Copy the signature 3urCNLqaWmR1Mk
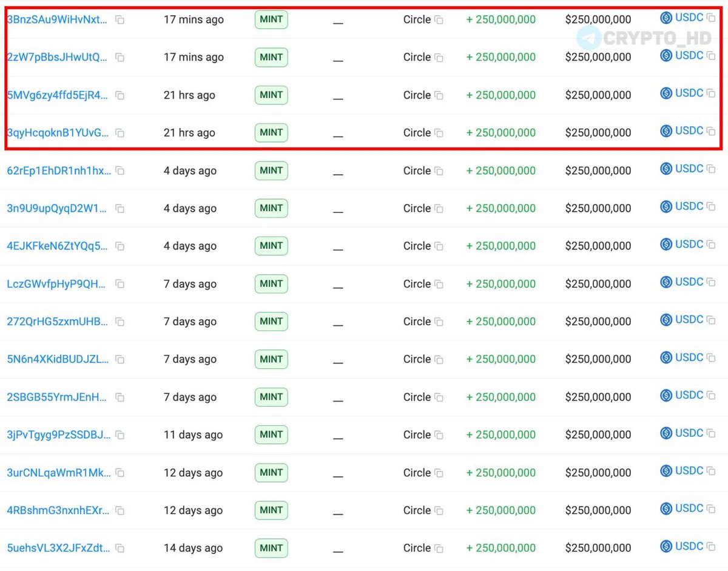This screenshot has width=728, height=571. [120, 473]
